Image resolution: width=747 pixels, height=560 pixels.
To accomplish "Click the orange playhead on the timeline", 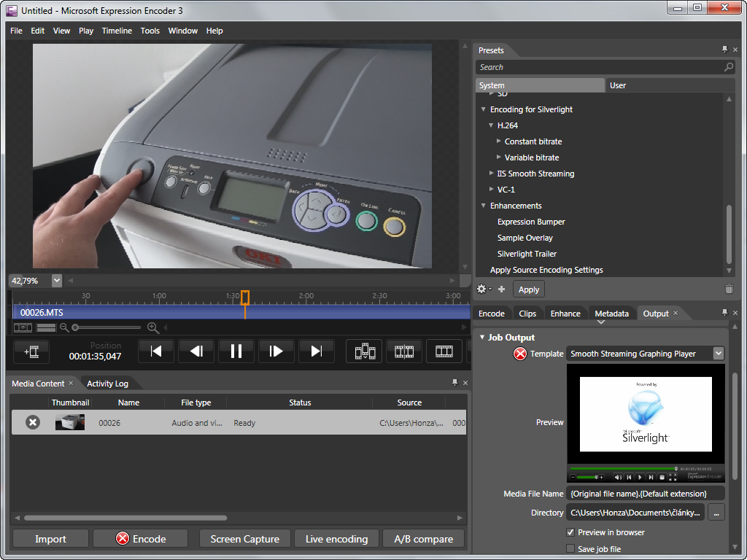I will (x=245, y=297).
